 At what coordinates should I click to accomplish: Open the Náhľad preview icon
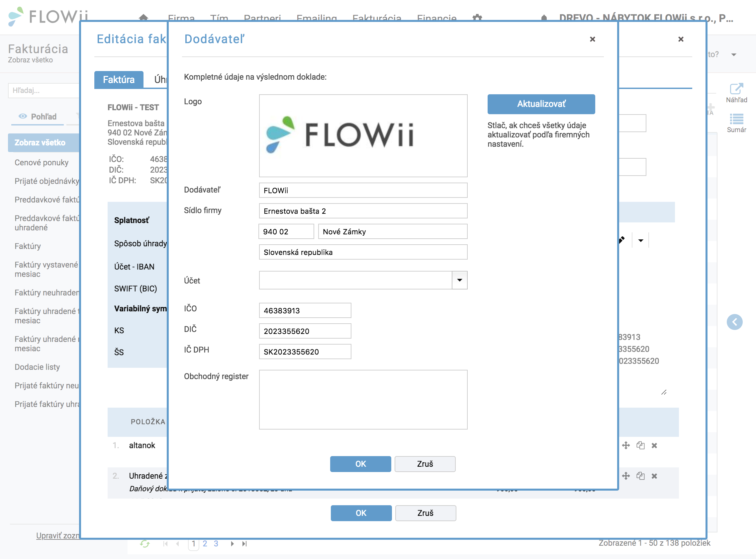point(736,93)
